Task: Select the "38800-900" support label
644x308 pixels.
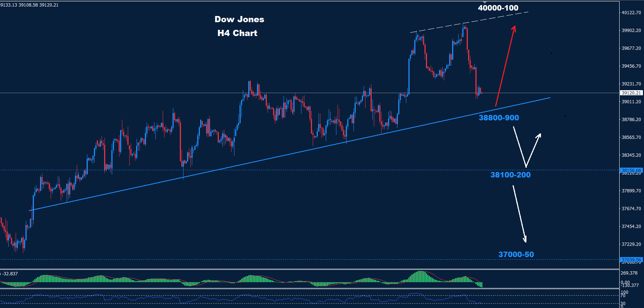Action: point(498,118)
